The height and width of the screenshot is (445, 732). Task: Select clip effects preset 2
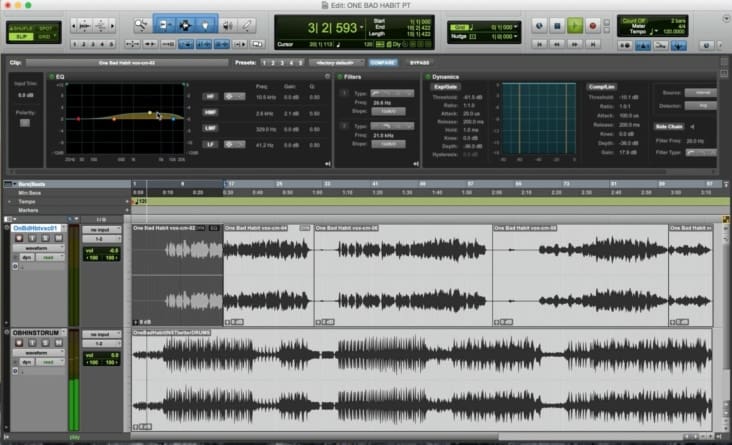pyautogui.click(x=273, y=63)
